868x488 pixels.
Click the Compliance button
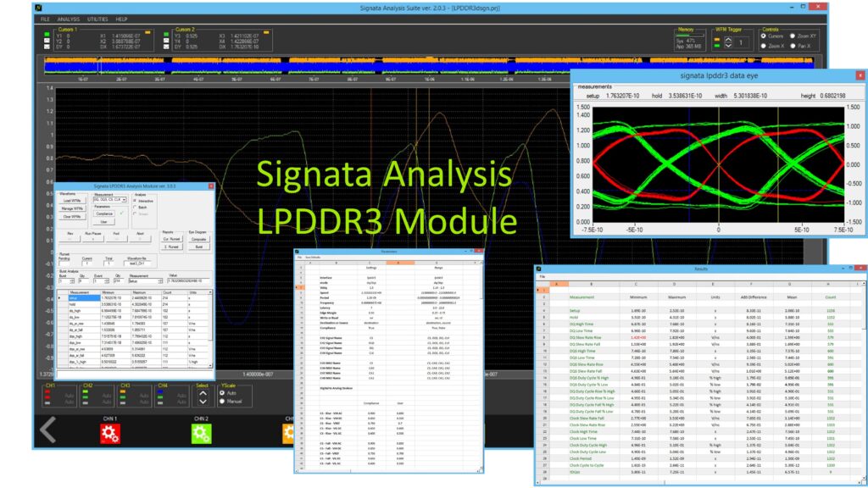tap(103, 213)
